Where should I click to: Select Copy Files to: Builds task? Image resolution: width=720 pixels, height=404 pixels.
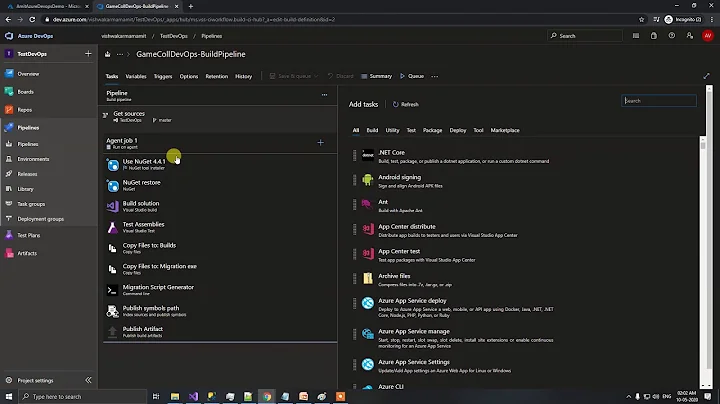(x=220, y=248)
